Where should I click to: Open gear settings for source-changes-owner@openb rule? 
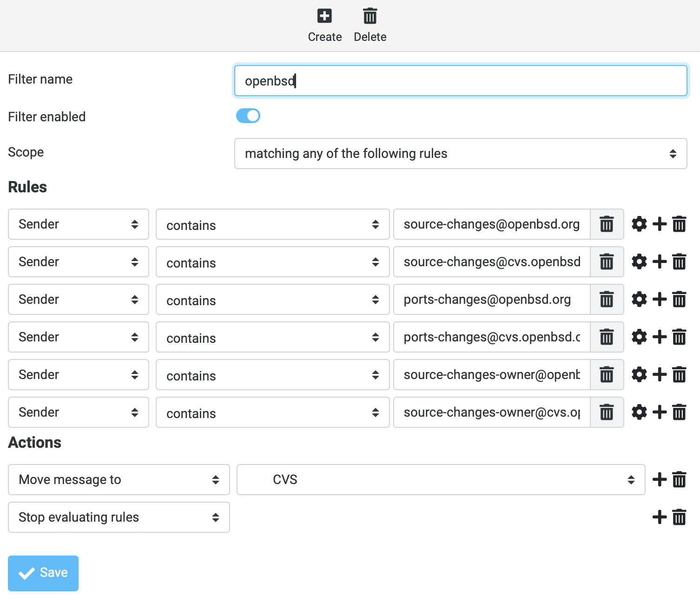(639, 374)
